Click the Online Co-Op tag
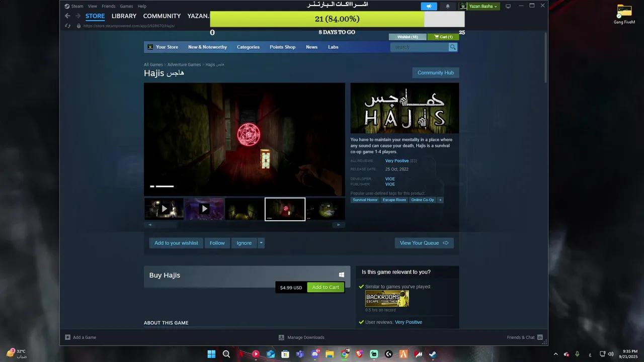Image resolution: width=644 pixels, height=362 pixels. point(423,200)
